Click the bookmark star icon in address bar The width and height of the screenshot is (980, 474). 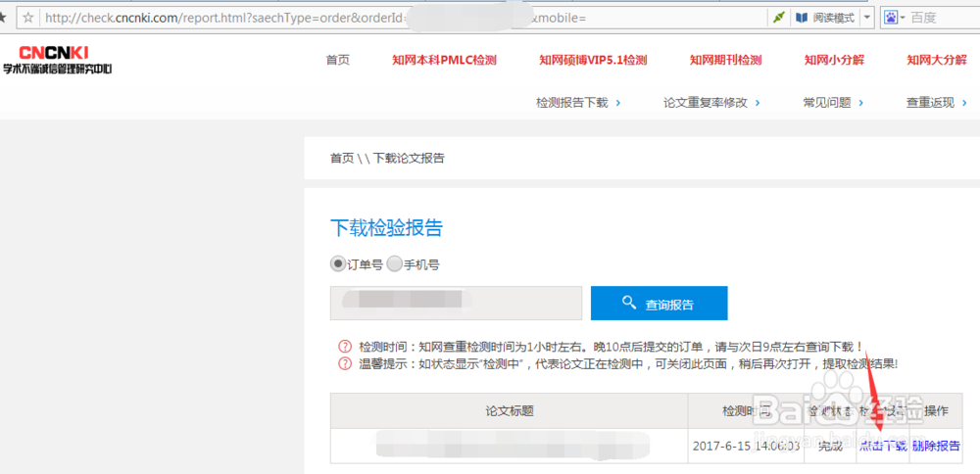point(28,18)
